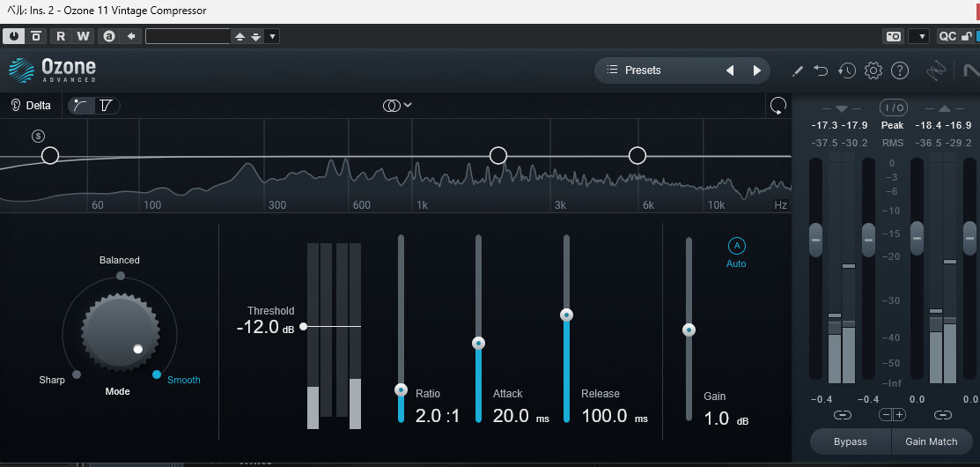Screen dimensions: 980x467
Task: Click the output meter up triangle icon
Action: pyautogui.click(x=945, y=109)
